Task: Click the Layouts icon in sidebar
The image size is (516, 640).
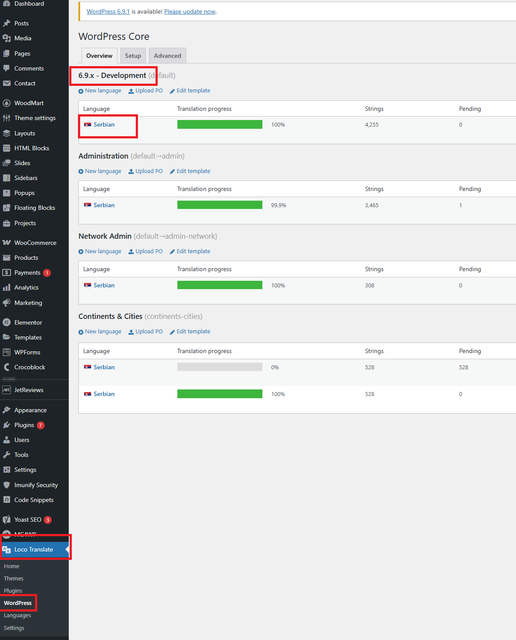Action: (x=7, y=133)
